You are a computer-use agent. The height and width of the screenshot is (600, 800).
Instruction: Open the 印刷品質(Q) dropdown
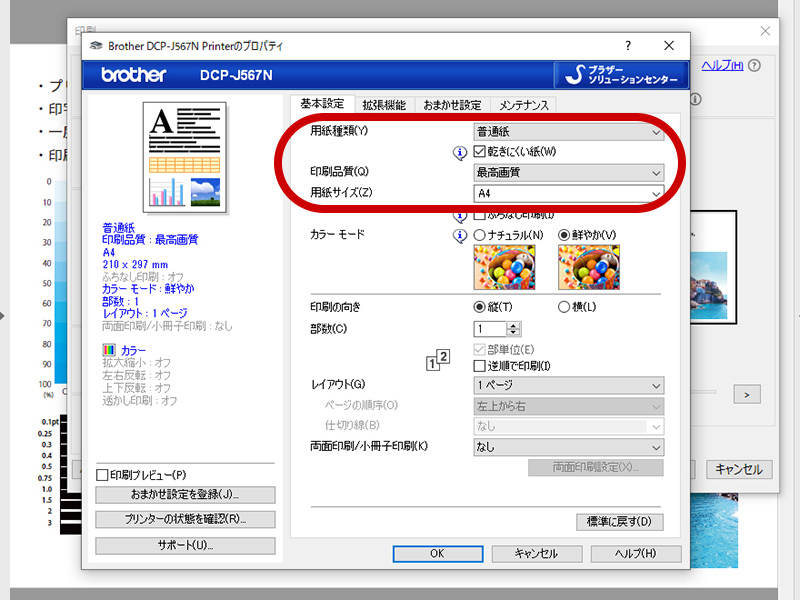[x=568, y=173]
